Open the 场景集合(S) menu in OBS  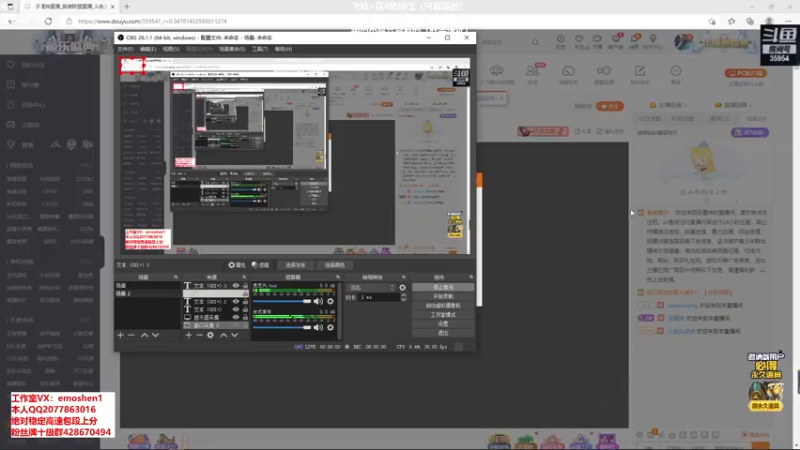coord(232,49)
